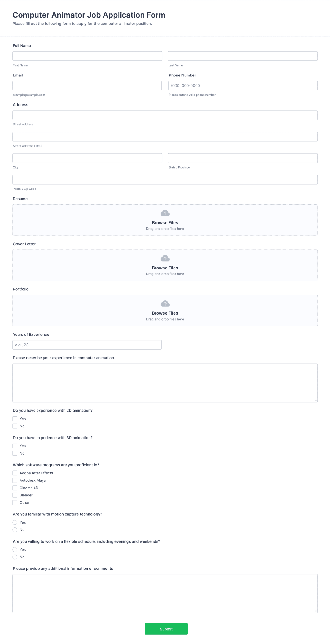
Task: Click the Years of Experience field
Action: click(x=87, y=345)
